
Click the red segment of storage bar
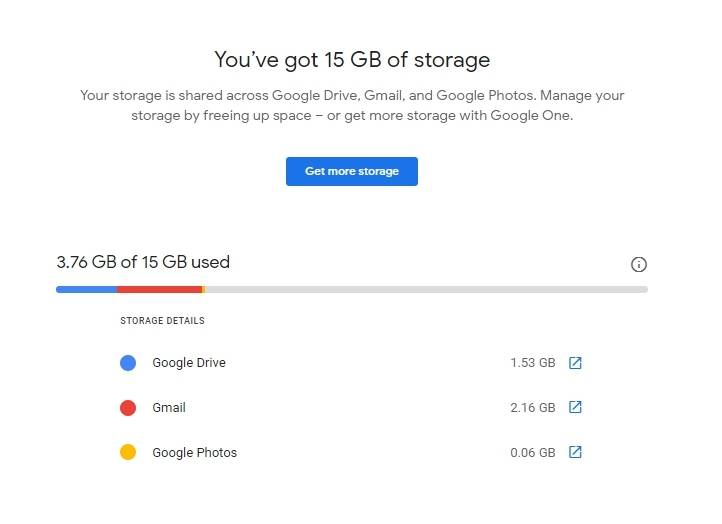click(159, 289)
